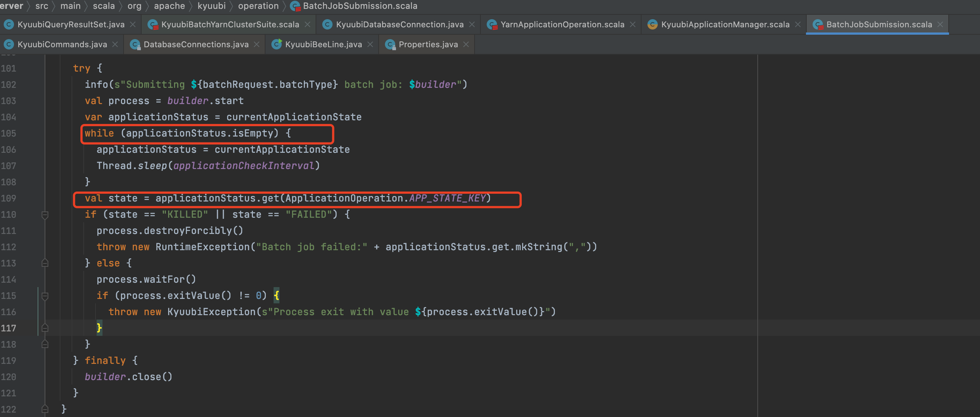Click 'finally' keyword on line 119
The width and height of the screenshot is (980, 417).
105,360
